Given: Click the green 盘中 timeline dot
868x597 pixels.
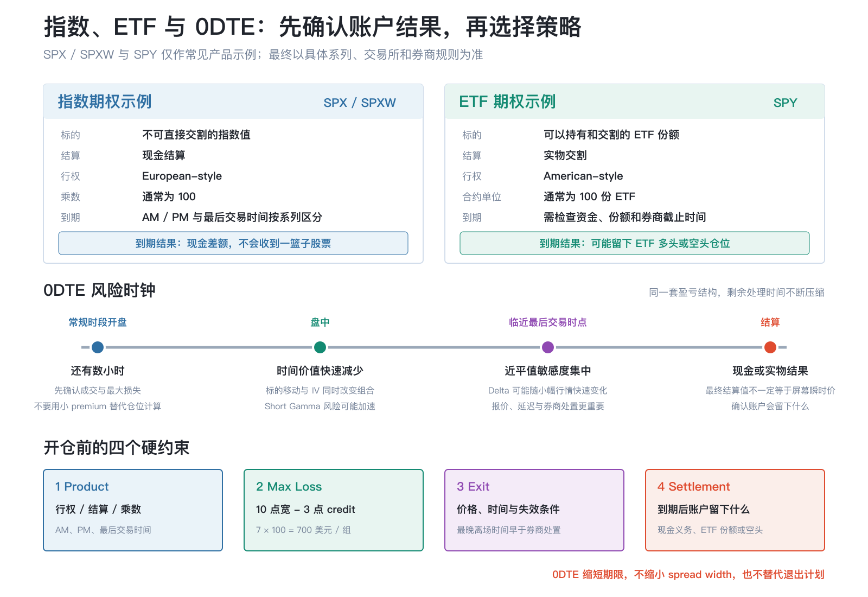Looking at the screenshot, I should coord(320,347).
